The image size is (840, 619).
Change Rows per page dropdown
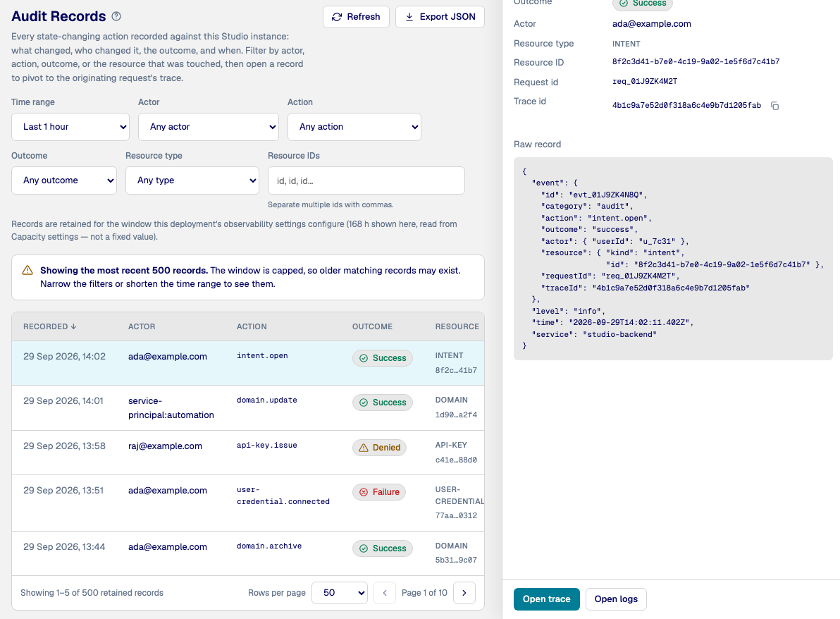340,593
